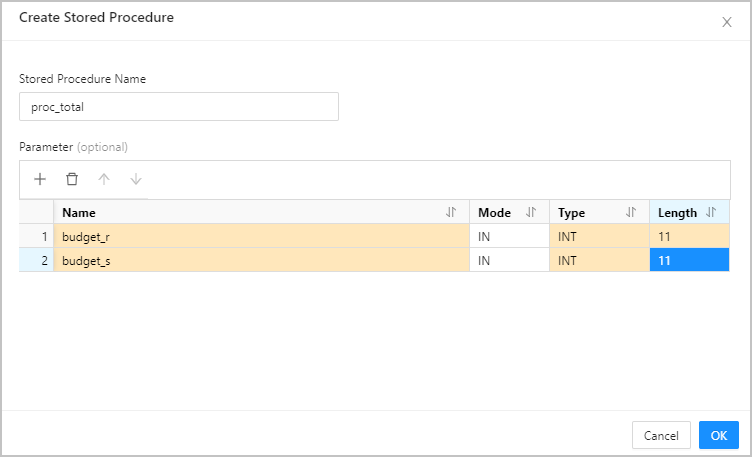The image size is (752, 457).
Task: Edit the Stored Procedure Name field
Action: pyautogui.click(x=179, y=106)
